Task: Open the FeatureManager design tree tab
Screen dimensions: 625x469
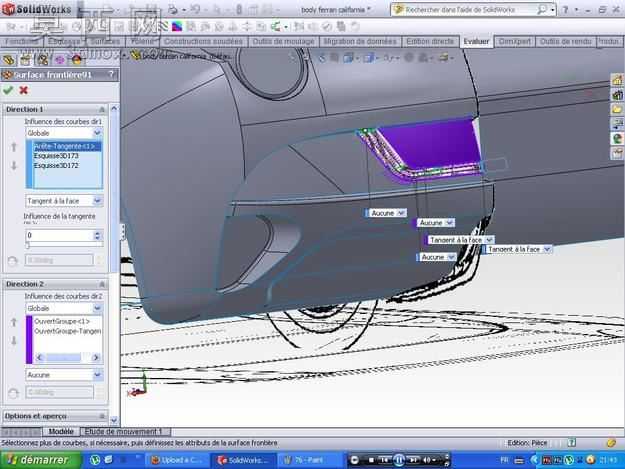Action: 8,60
